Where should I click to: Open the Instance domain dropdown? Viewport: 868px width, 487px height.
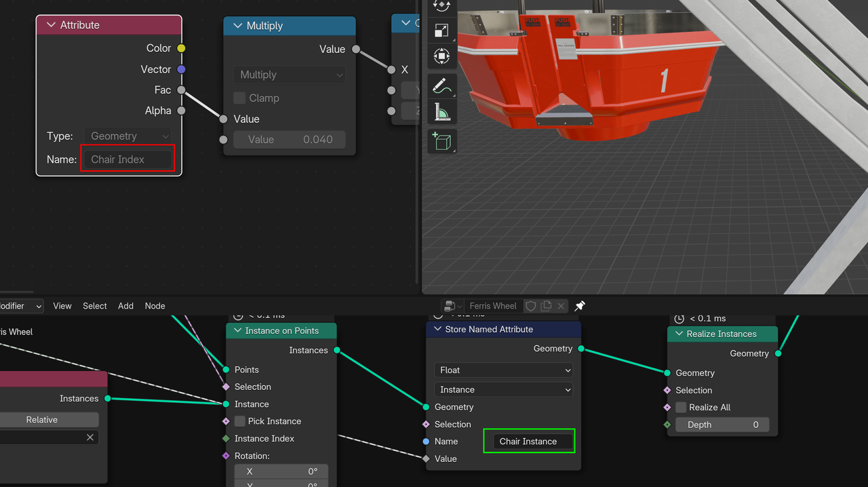[503, 390]
